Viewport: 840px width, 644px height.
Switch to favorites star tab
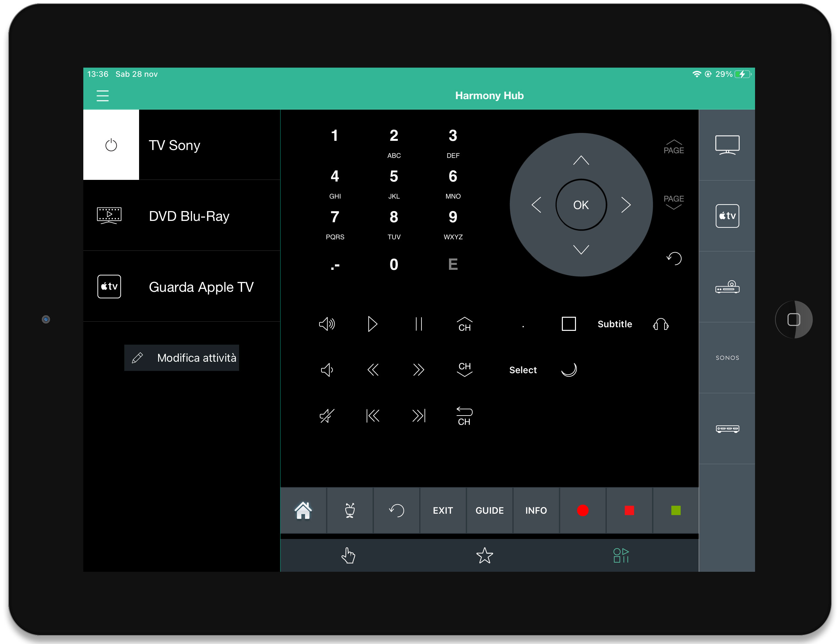[x=484, y=555]
